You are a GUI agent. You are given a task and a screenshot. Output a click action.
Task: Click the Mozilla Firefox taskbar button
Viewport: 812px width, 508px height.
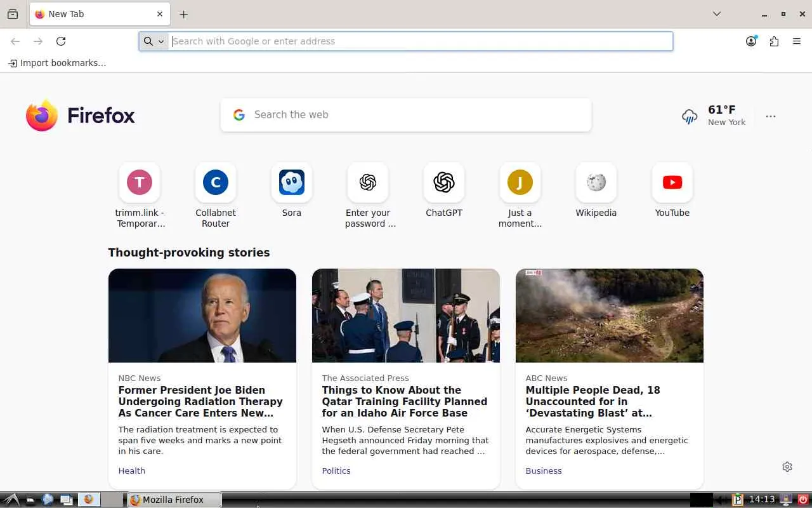click(174, 500)
